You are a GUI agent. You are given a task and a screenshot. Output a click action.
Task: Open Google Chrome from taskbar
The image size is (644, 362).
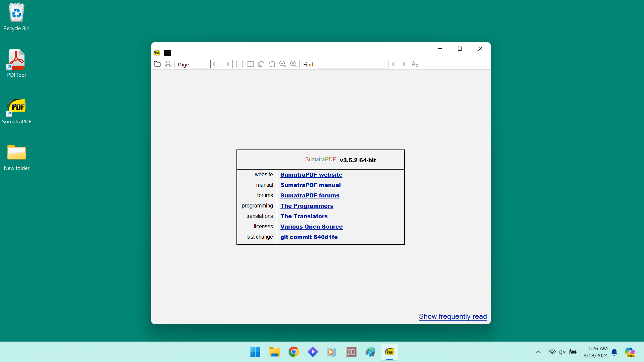(x=293, y=352)
